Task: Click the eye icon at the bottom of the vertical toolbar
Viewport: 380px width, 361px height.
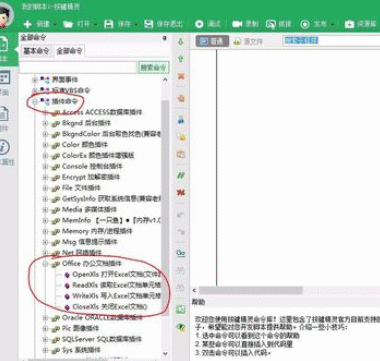Action: (181, 327)
